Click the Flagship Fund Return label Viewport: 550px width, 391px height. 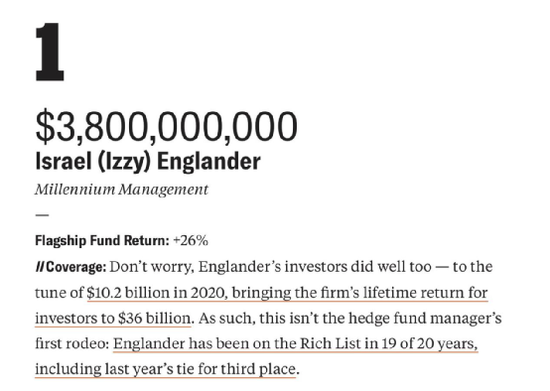(102, 241)
